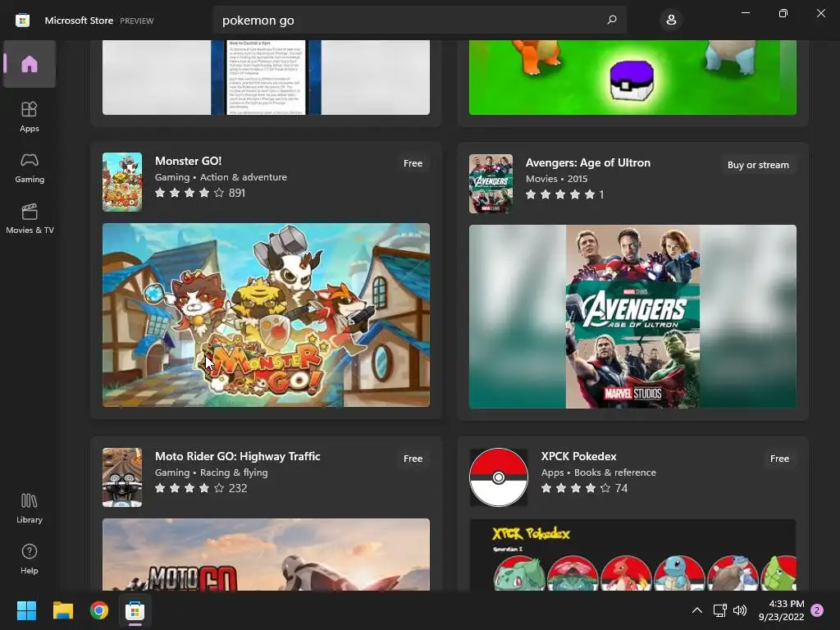Screen dimensions: 840x630
Task: Click the XPCK Pokedex star rating 74
Action: (x=584, y=488)
